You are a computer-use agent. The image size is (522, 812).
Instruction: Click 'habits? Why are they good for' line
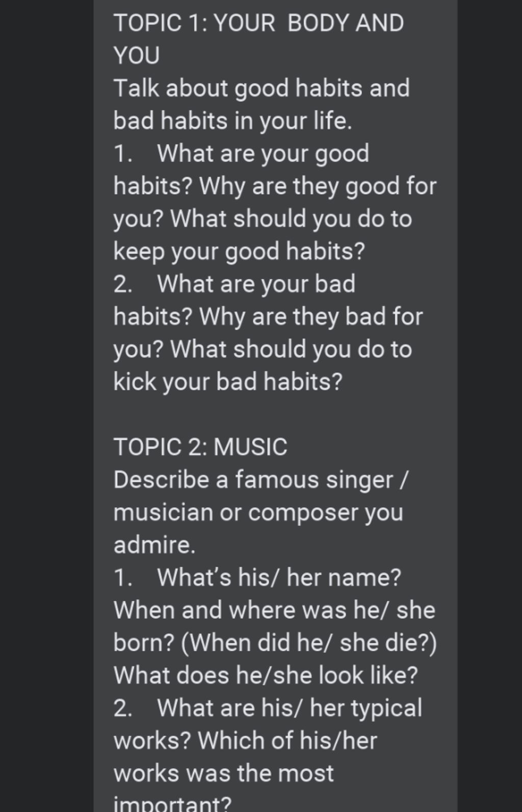(275, 186)
